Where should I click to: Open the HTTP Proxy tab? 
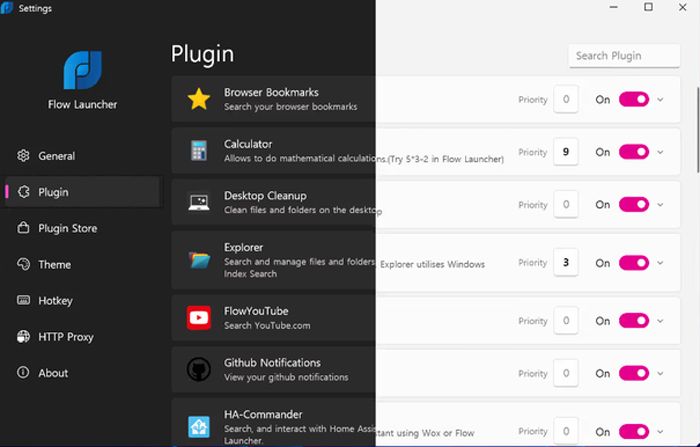point(83,336)
